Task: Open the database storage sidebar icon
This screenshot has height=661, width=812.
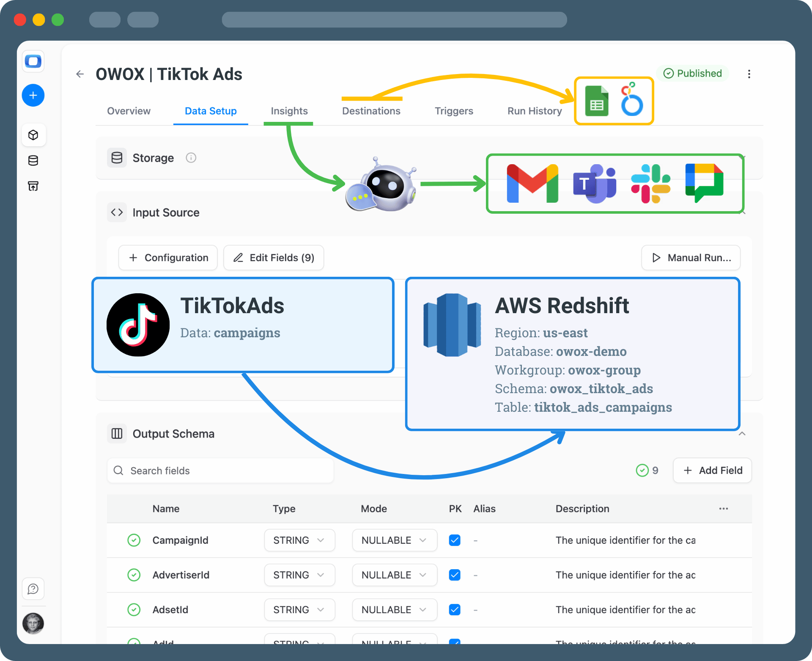Action: pyautogui.click(x=33, y=160)
